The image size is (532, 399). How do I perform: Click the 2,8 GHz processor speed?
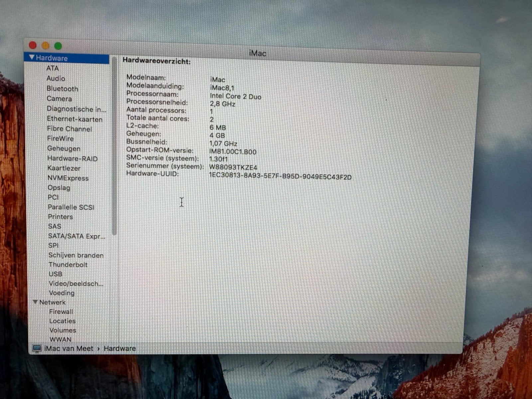(x=222, y=104)
